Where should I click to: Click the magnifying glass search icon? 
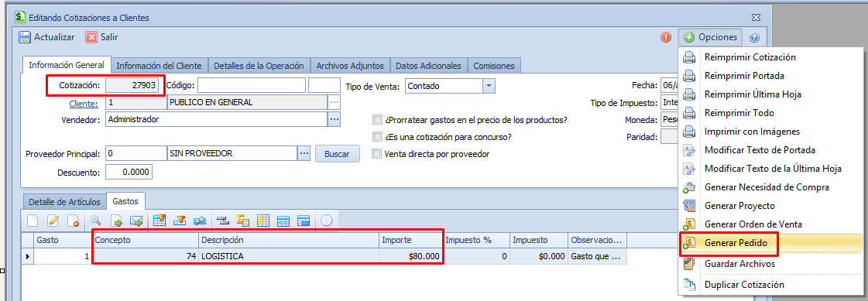[96, 221]
